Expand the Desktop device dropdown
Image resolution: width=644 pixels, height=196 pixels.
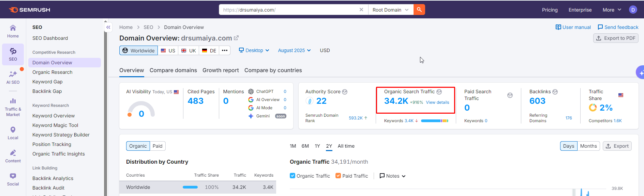pyautogui.click(x=254, y=50)
